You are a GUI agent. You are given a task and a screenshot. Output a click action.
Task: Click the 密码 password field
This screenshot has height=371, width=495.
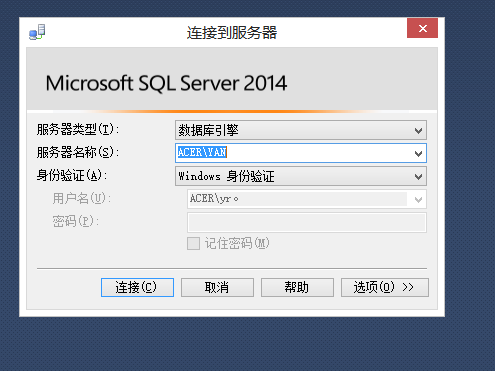(307, 222)
